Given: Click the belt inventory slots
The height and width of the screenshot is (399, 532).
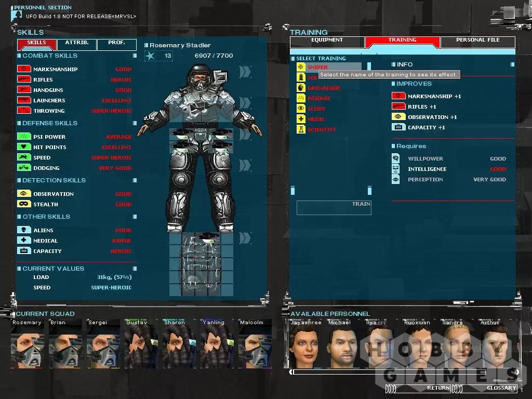Looking at the screenshot, I should coord(201,140).
